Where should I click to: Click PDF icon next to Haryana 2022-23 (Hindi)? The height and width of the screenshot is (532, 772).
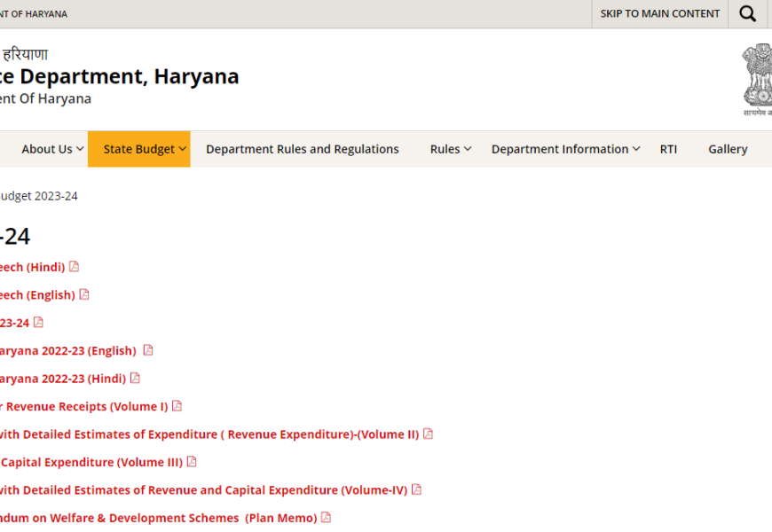[135, 379]
